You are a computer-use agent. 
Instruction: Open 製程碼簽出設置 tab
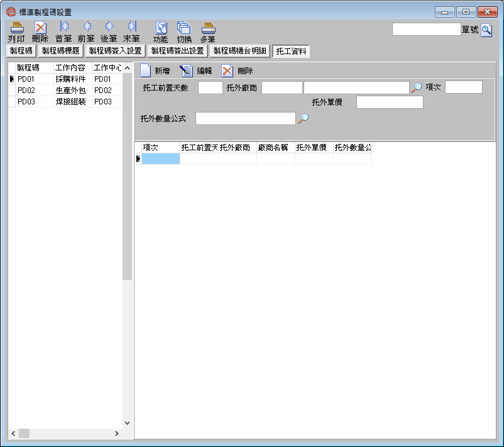coord(178,51)
